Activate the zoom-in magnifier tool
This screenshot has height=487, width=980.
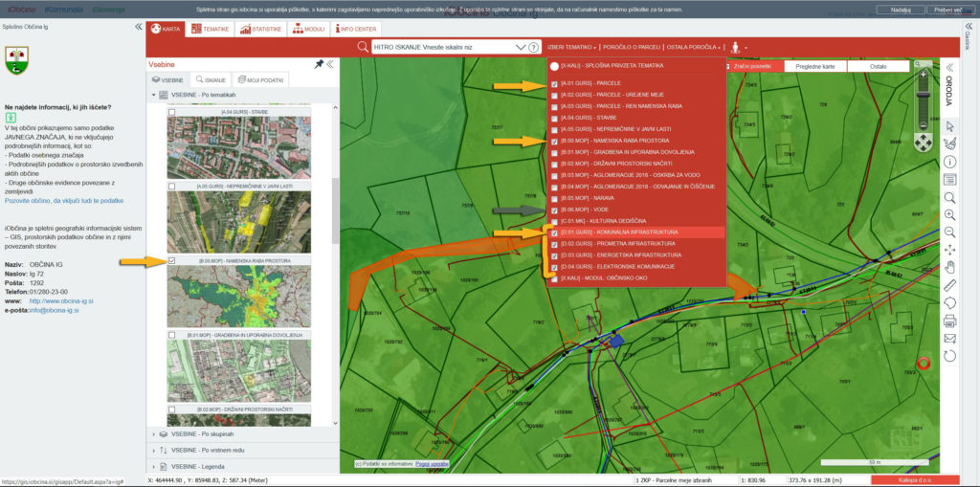pos(949,214)
